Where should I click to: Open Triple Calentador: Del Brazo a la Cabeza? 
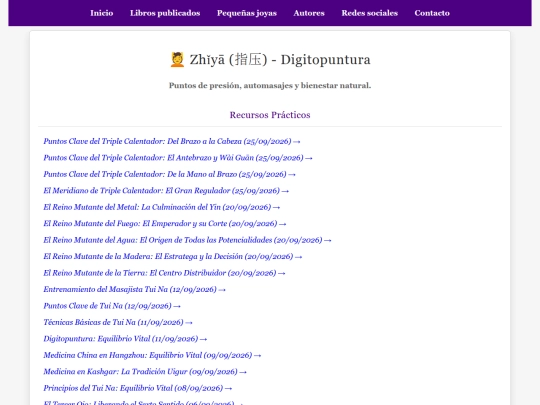coord(172,141)
